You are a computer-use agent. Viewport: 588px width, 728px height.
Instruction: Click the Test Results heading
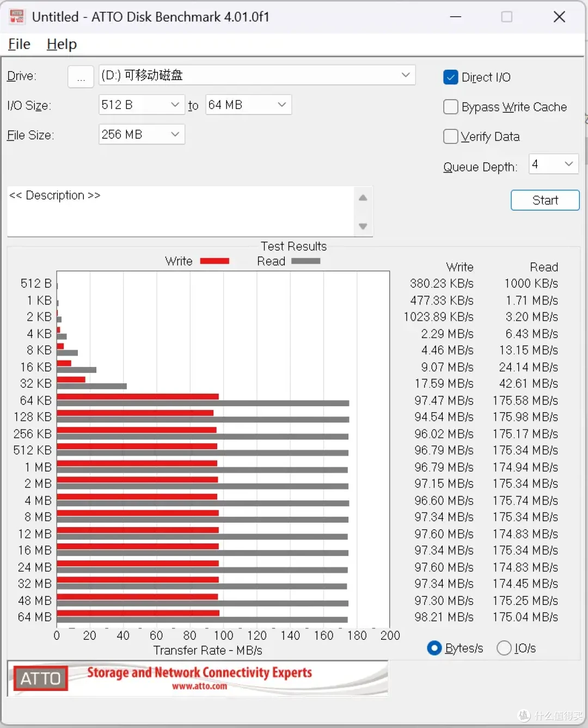click(293, 246)
